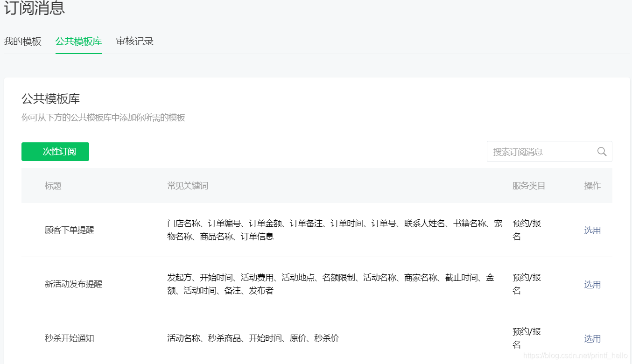Switch to 我的模板 tab
This screenshot has height=364, width=632.
(23, 41)
